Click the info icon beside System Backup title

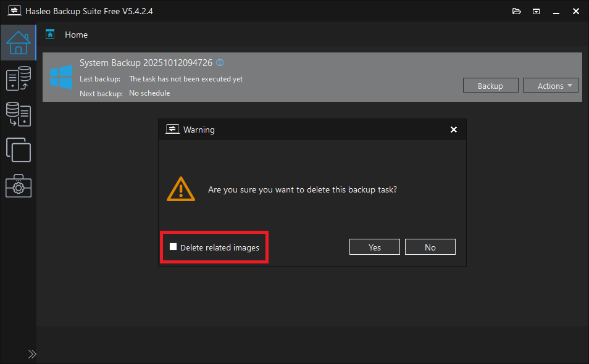[220, 63]
